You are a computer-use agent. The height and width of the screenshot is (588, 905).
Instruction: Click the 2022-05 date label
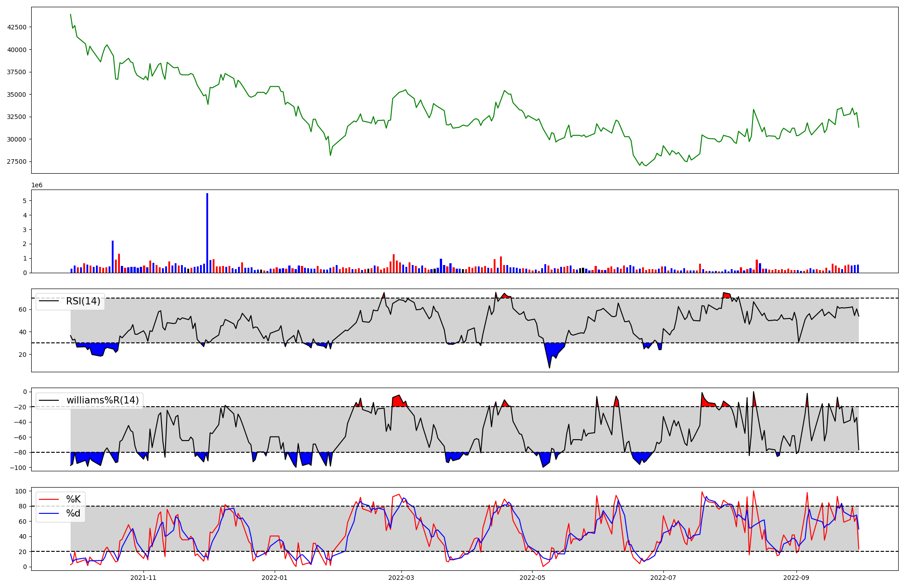tap(532, 578)
